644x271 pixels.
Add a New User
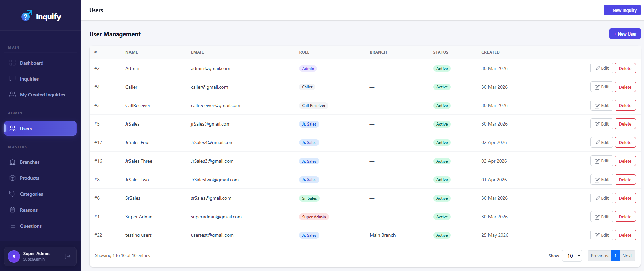[x=625, y=34]
